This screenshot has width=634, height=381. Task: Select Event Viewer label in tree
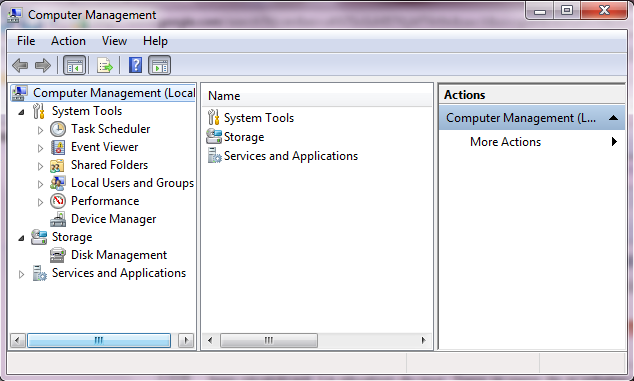click(104, 147)
